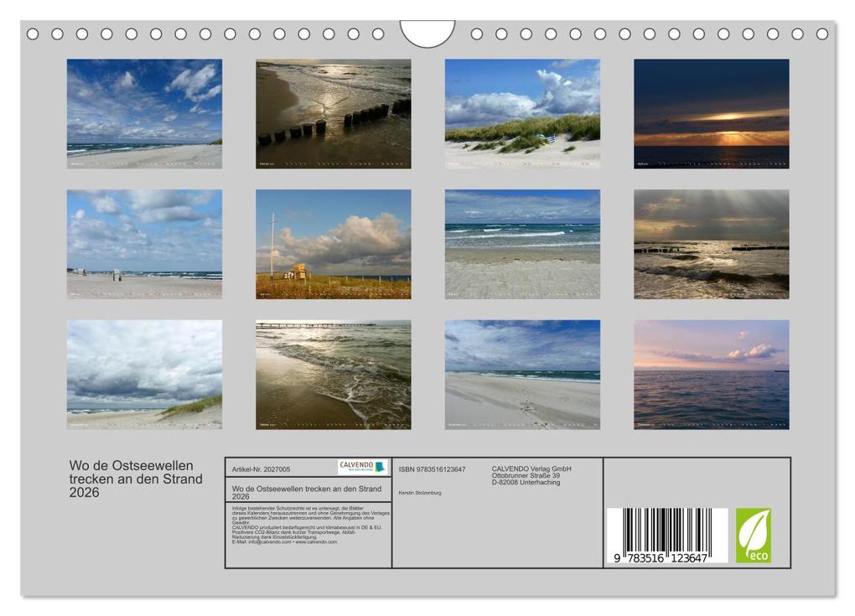Open the first blue sky beach photo
The image size is (855, 616).
click(144, 114)
